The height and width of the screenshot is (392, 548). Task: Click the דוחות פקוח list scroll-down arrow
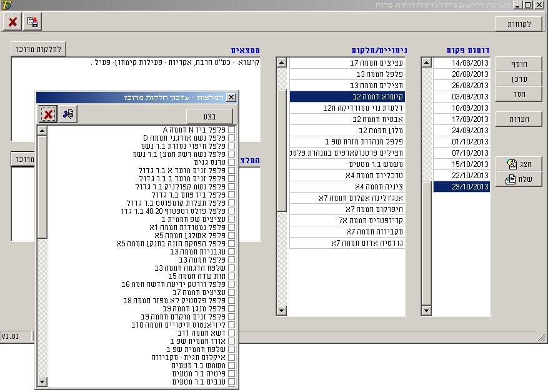click(426, 310)
